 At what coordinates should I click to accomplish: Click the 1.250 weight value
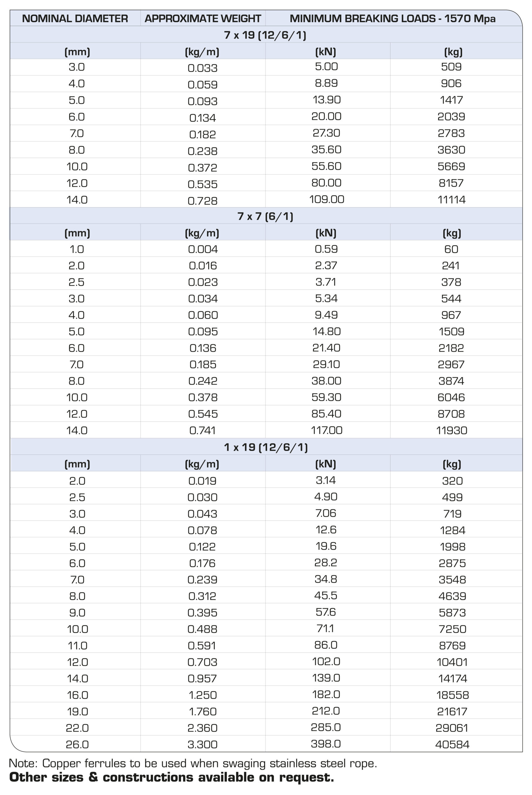click(x=203, y=695)
